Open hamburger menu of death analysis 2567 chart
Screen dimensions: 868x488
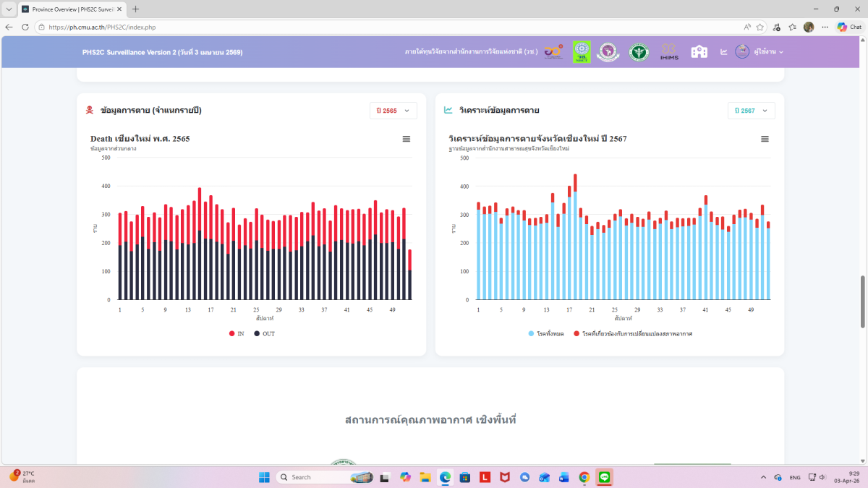click(x=765, y=139)
